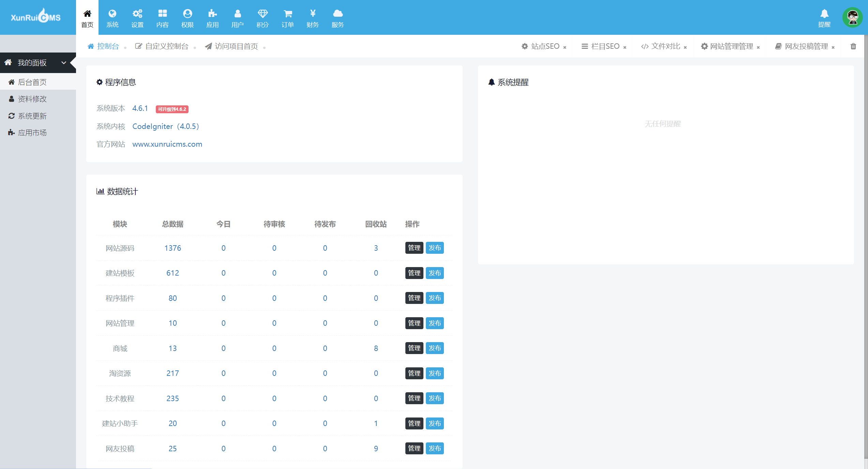Click the CodeIgniter (4.0.5) kernel link

(166, 127)
